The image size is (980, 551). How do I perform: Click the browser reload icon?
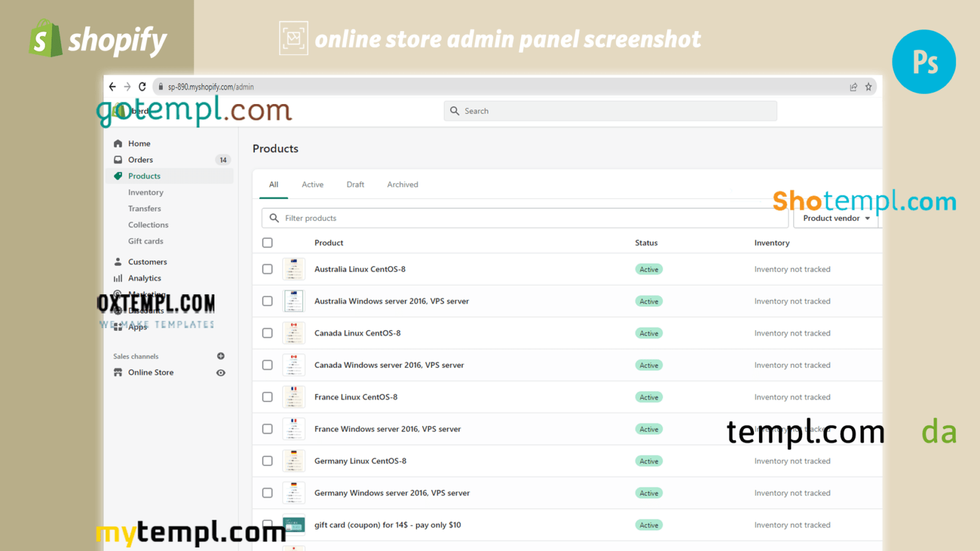[142, 87]
